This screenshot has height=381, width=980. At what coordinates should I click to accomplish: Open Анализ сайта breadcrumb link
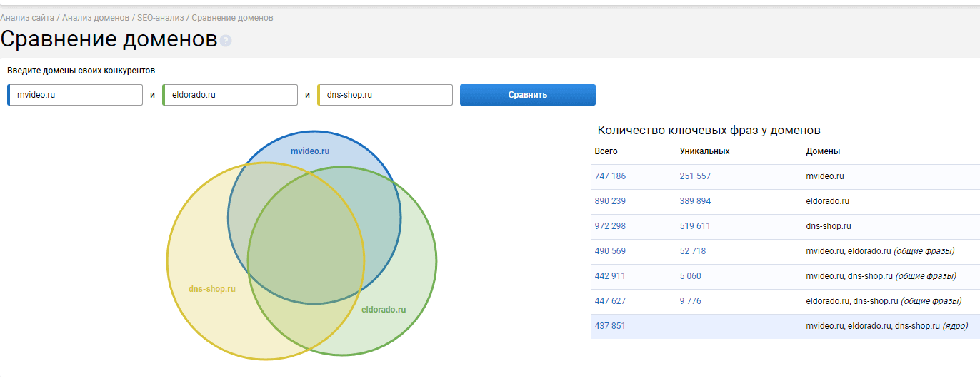[x=27, y=17]
